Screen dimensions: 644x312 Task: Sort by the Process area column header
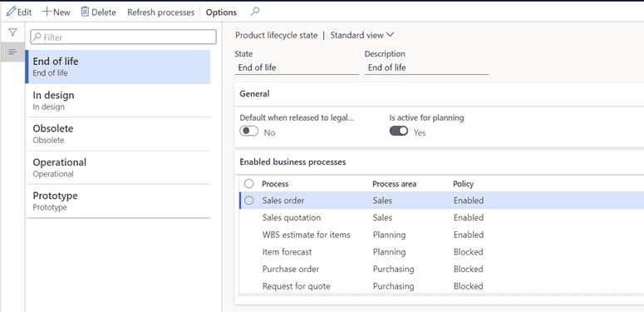pos(394,184)
